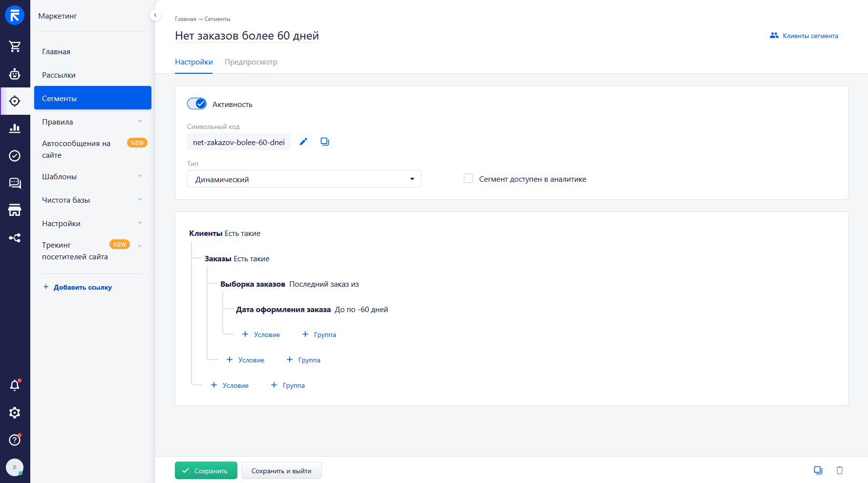Select Сегменты in marketing menu

[92, 98]
